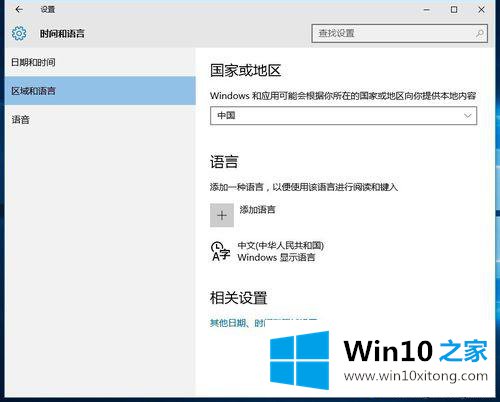Click the Windows 显示语言 label
Screen dimensions: 500x402
tap(276, 257)
